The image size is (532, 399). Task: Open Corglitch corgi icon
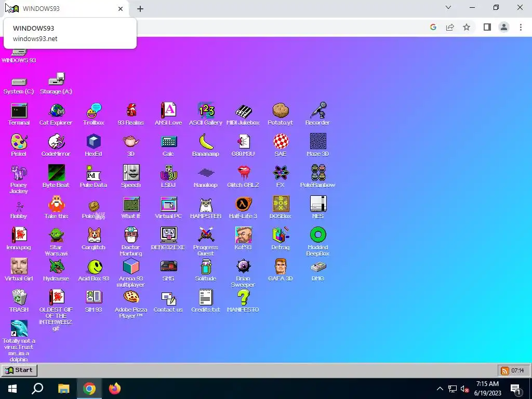94,235
